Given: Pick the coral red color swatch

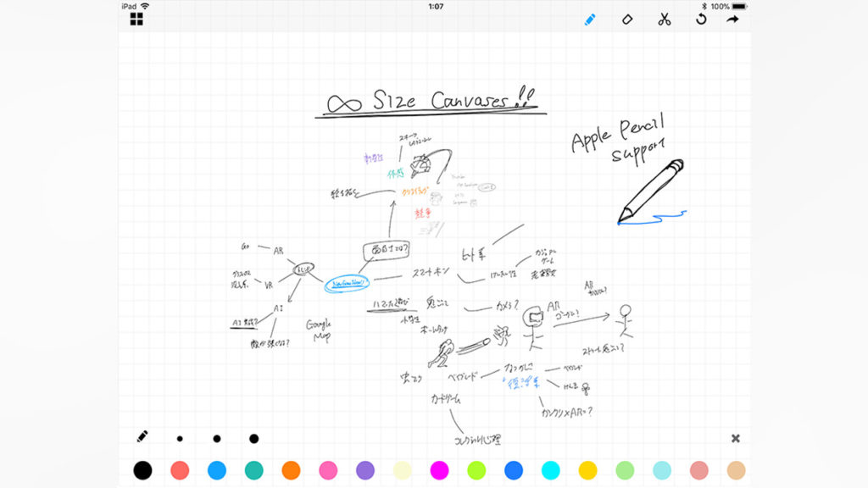Looking at the screenshot, I should [180, 470].
